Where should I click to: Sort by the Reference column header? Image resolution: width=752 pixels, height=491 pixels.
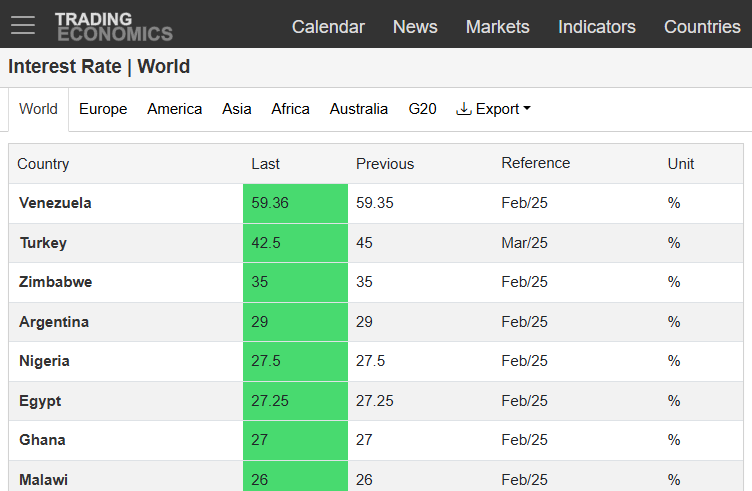pos(535,163)
